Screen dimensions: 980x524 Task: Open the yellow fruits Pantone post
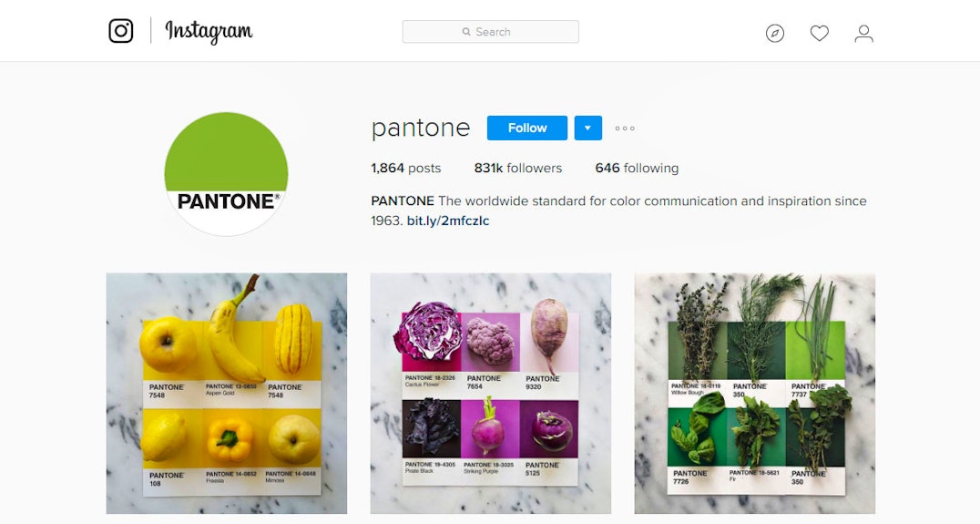pyautogui.click(x=226, y=394)
